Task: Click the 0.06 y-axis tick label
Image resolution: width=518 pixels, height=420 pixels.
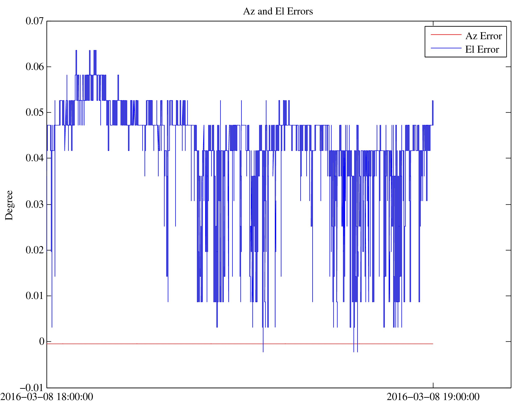Action: coord(34,67)
